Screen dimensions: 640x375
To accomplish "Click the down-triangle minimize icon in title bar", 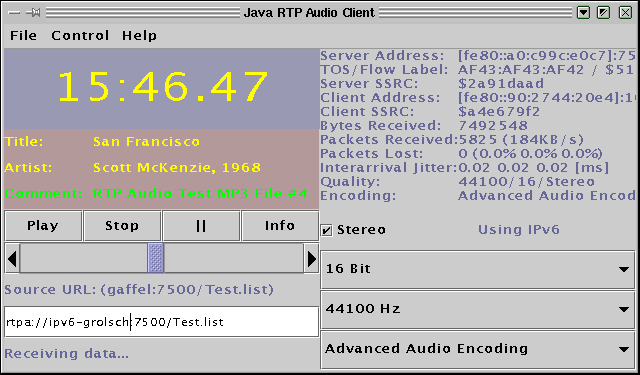I will tap(584, 13).
